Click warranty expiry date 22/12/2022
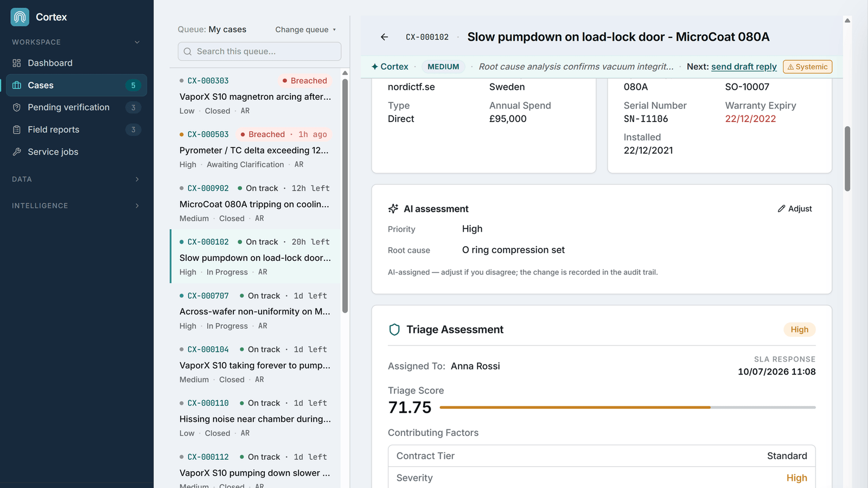This screenshot has width=868, height=488. [x=750, y=119]
